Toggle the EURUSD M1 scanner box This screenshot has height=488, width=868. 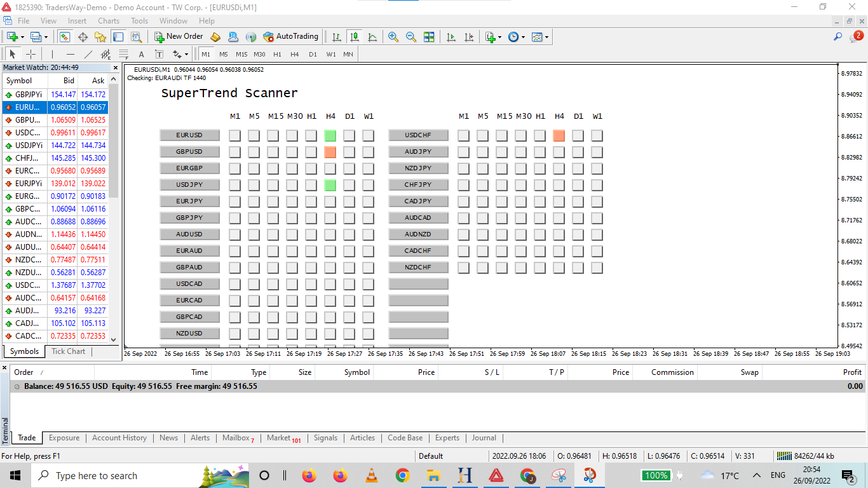(x=235, y=135)
